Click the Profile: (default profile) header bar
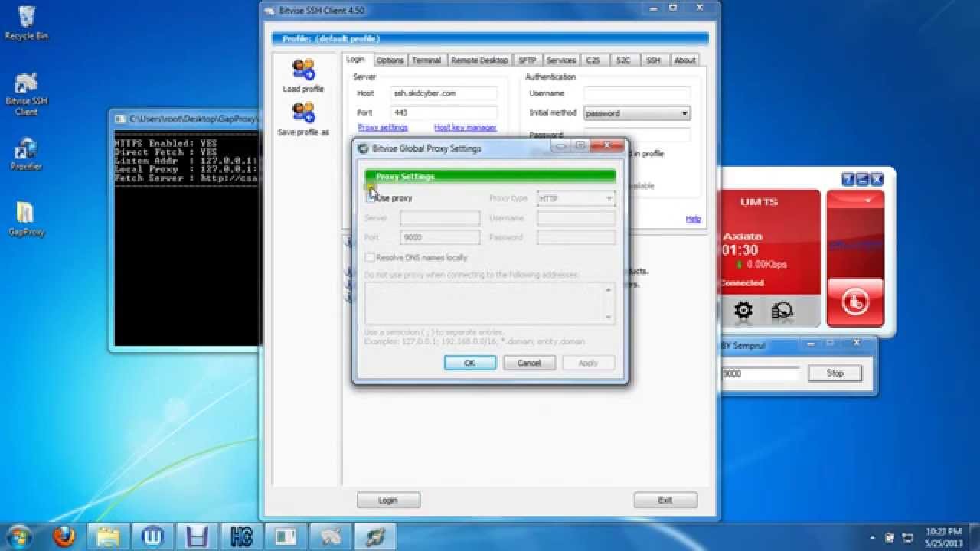 click(x=490, y=38)
